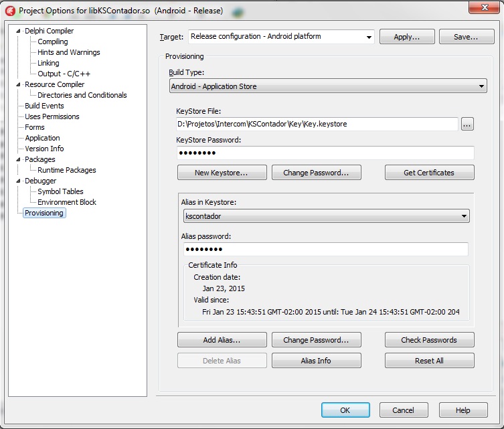The height and width of the screenshot is (429, 504).
Task: Open the Target configuration dropdown
Action: pyautogui.click(x=369, y=37)
